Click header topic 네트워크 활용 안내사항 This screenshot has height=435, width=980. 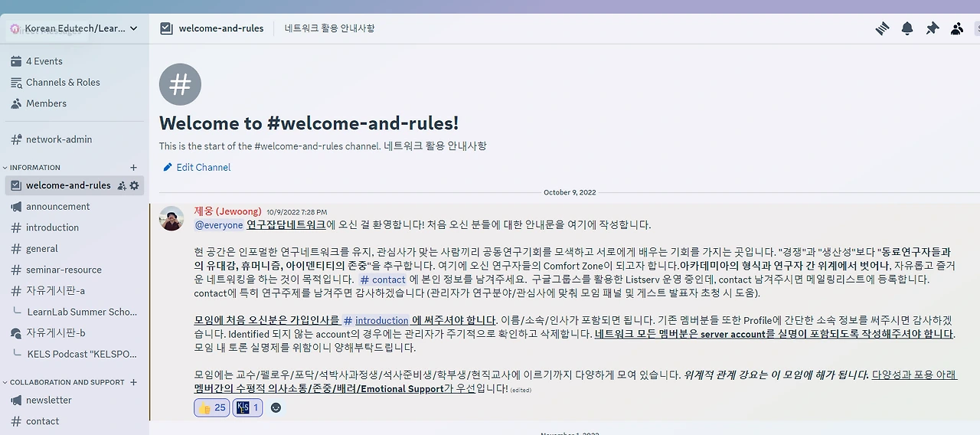[x=329, y=28]
